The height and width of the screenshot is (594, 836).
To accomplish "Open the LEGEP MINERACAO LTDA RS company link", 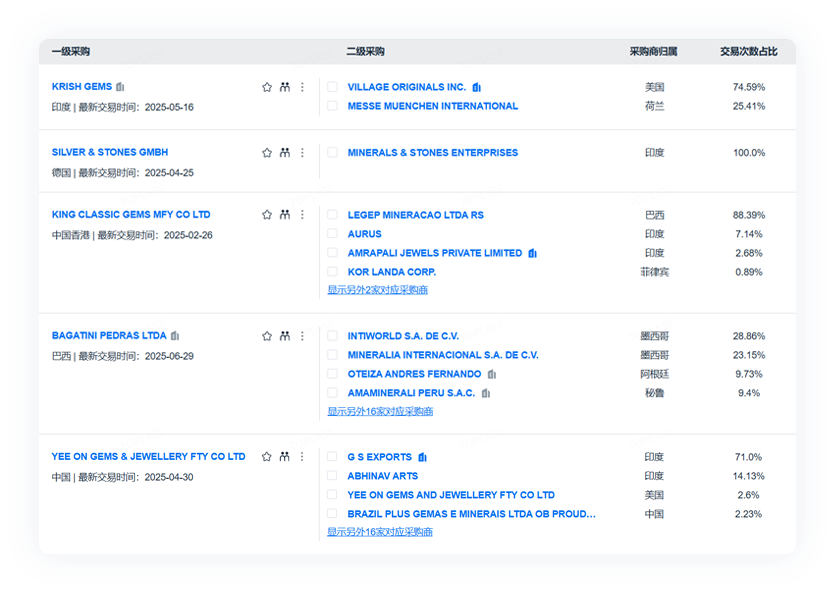I will (x=415, y=215).
